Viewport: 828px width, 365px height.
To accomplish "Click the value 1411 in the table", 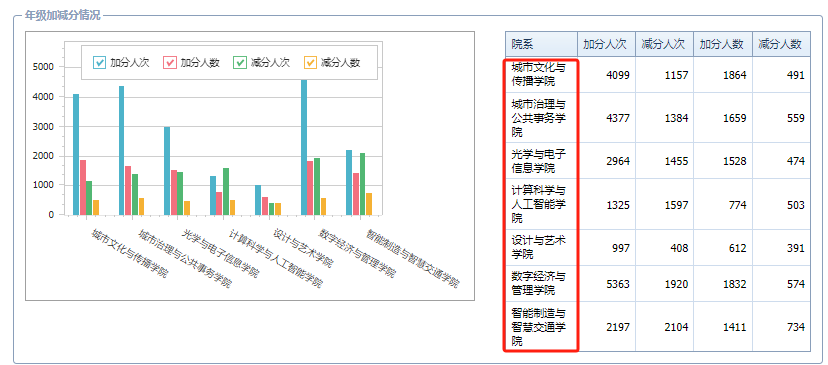I will point(735,327).
